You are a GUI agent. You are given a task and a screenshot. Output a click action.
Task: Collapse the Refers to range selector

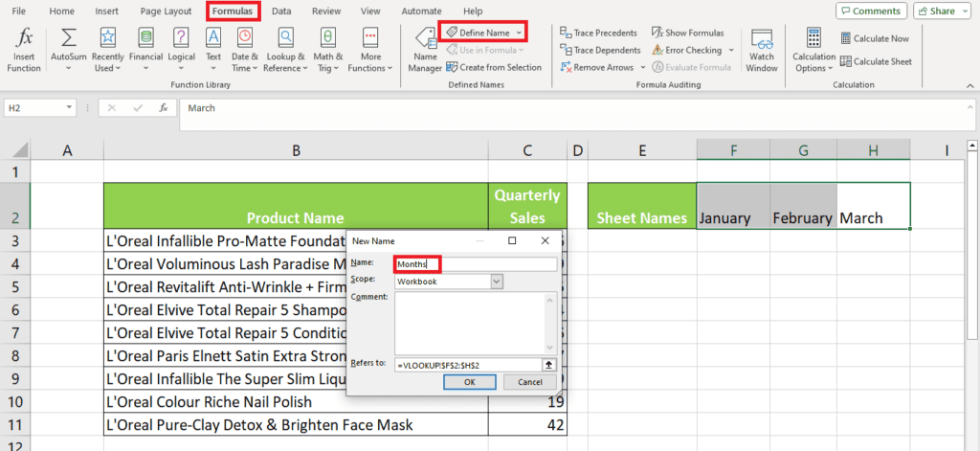(x=548, y=365)
